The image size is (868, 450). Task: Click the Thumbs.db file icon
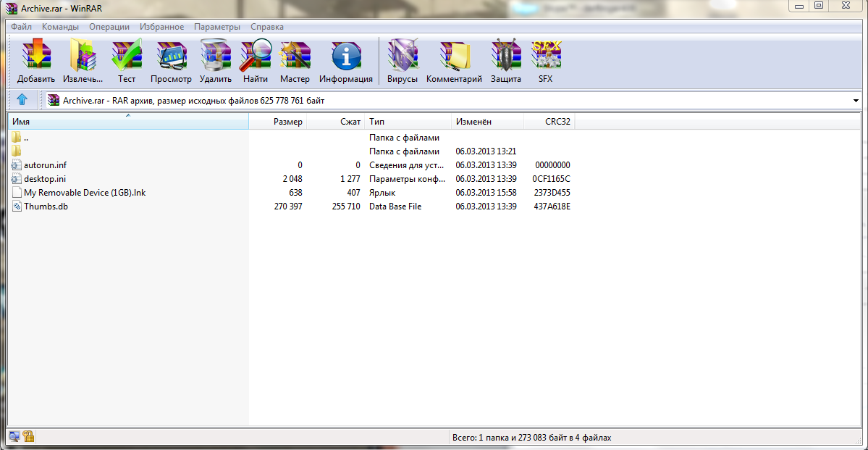coord(16,206)
